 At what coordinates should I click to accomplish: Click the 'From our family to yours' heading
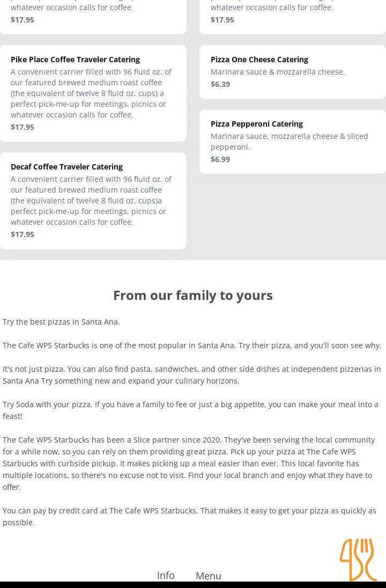(x=193, y=296)
